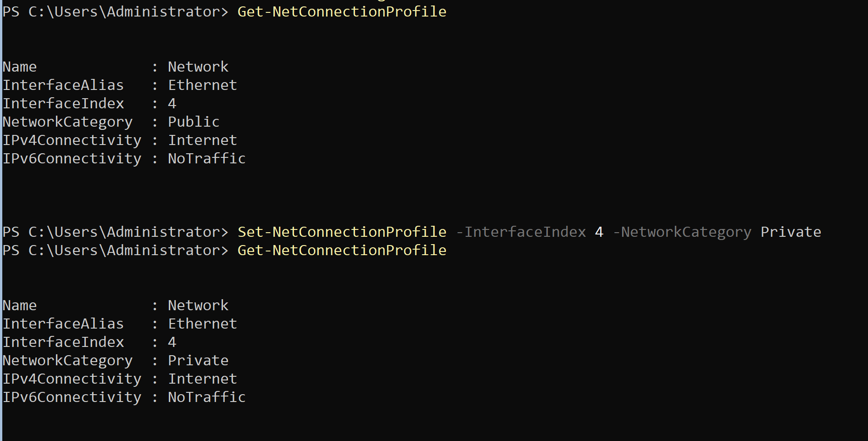The height and width of the screenshot is (441, 868).
Task: Click the -NetworkCategory parameter in Set command
Action: pos(682,232)
